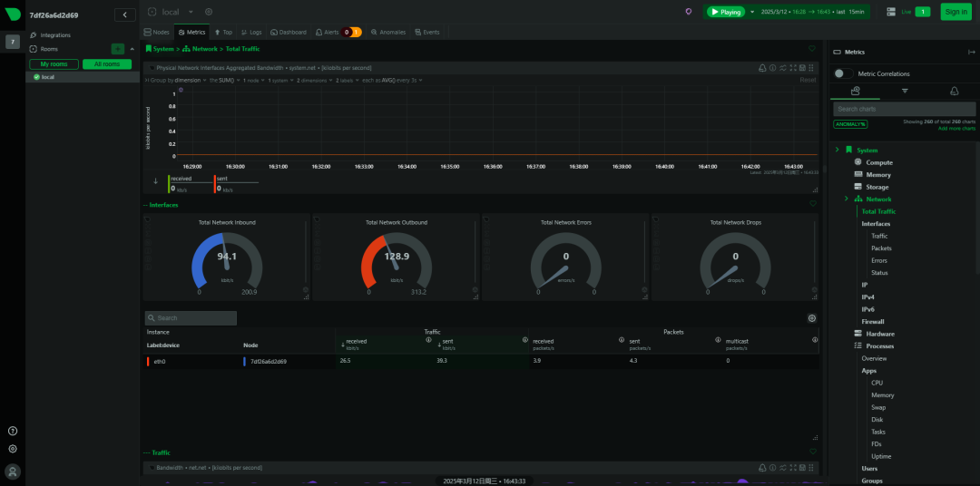Switch to the Top tab

coord(223,32)
